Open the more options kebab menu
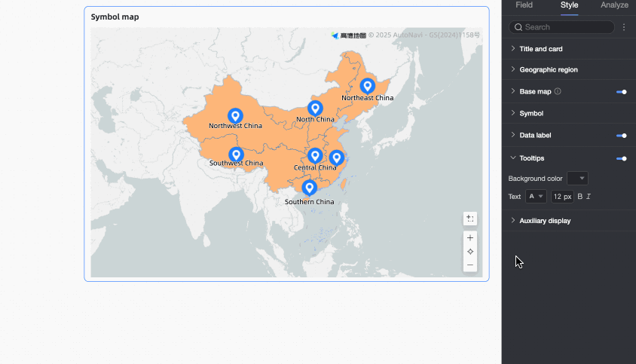Screen dimensions: 636x364 (x=624, y=27)
